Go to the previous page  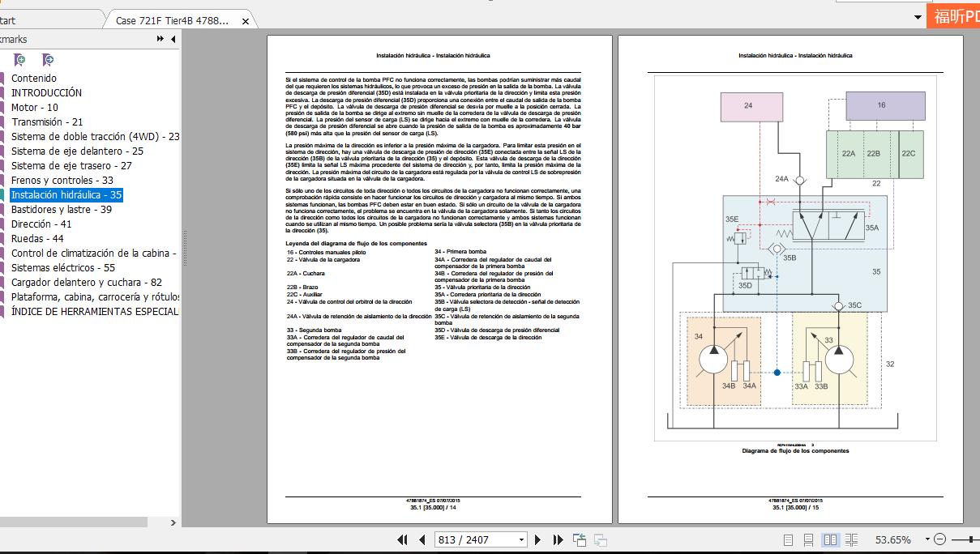pos(422,539)
